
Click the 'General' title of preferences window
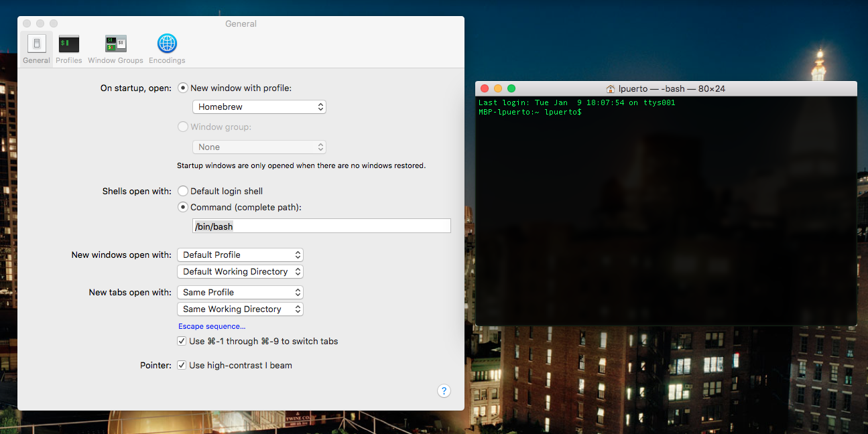click(241, 23)
